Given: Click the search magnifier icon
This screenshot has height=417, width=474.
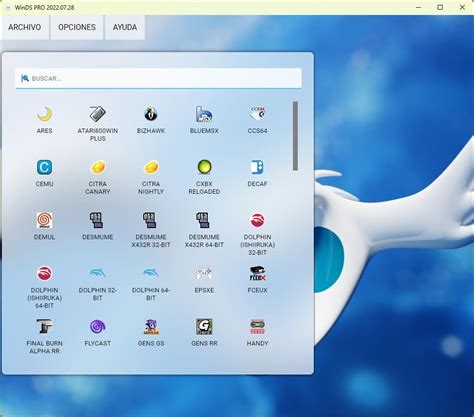Looking at the screenshot, I should click(25, 78).
